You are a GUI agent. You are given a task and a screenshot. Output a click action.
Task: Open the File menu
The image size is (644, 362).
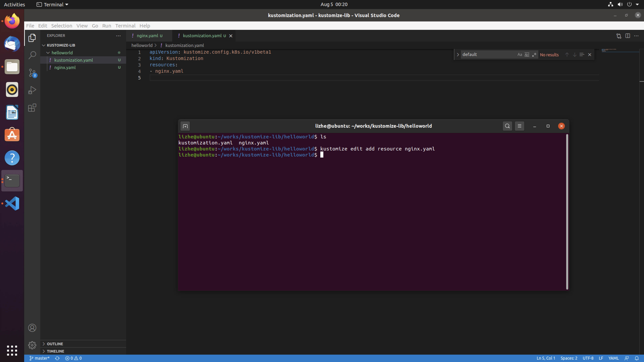click(x=30, y=25)
